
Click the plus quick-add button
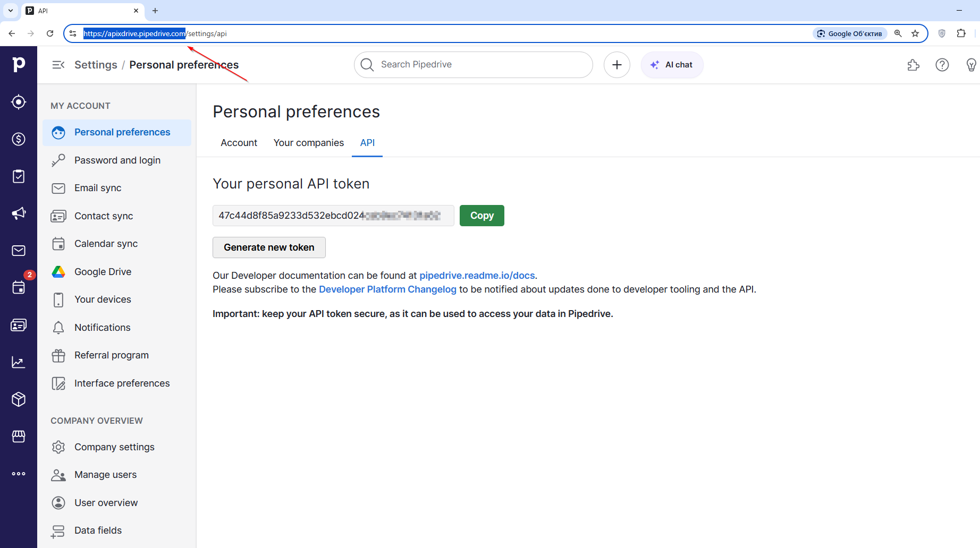(617, 65)
